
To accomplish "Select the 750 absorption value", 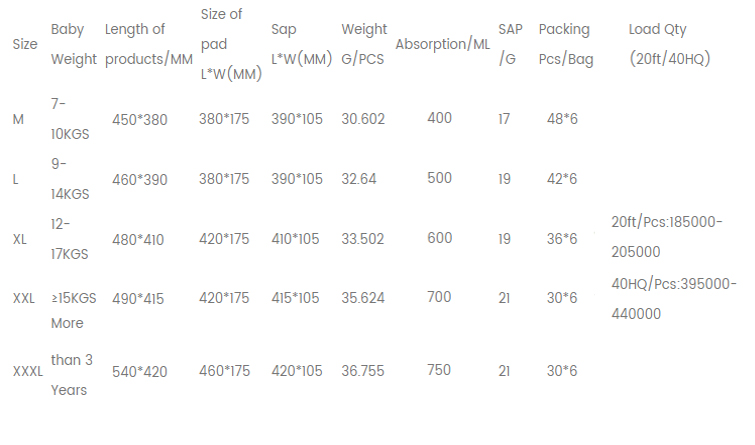I will click(x=439, y=370).
